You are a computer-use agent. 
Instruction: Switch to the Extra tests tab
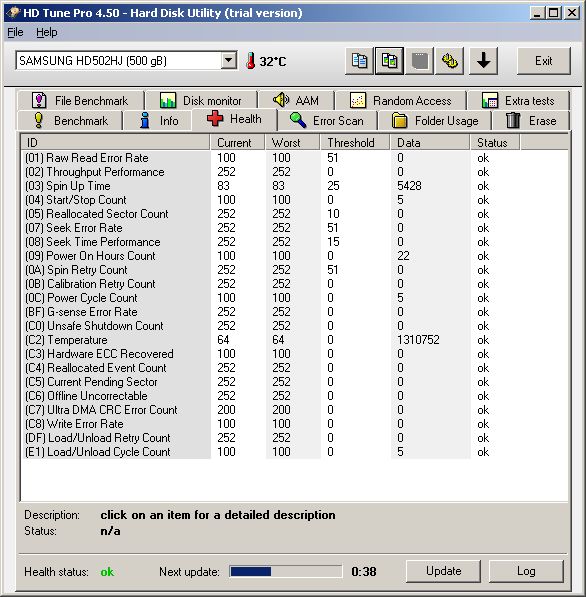tap(518, 101)
